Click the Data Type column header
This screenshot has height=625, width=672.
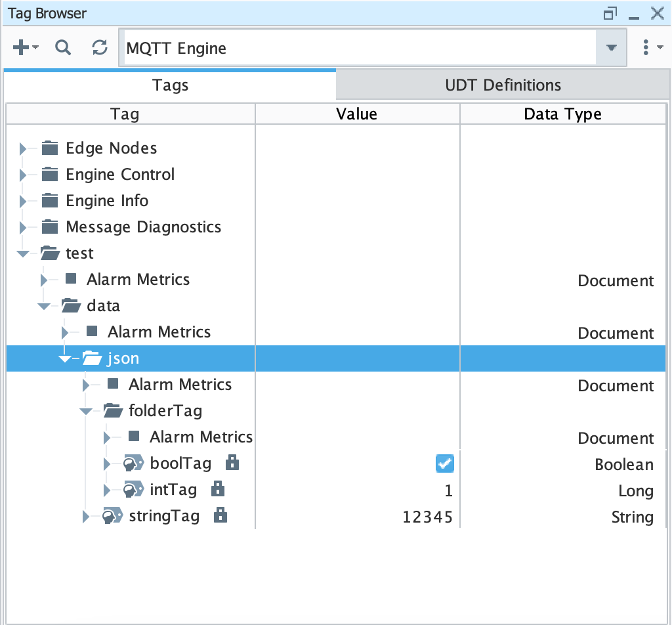562,114
